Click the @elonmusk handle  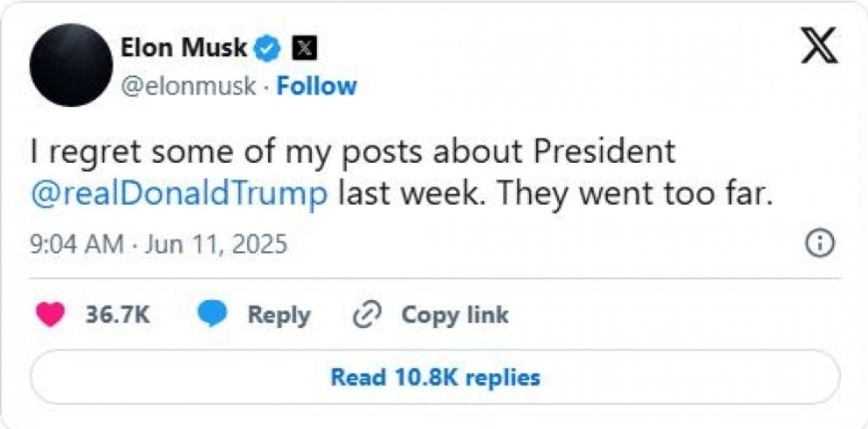tap(188, 87)
